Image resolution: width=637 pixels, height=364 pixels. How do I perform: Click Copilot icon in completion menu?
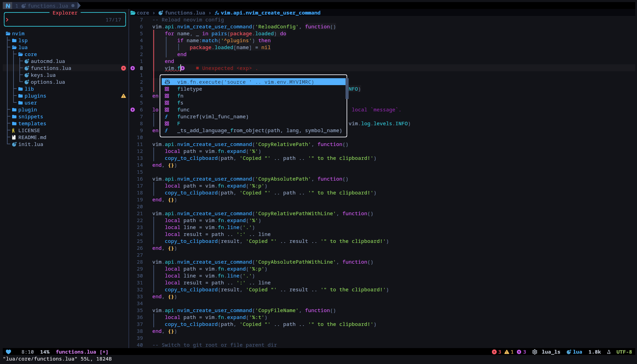(167, 82)
